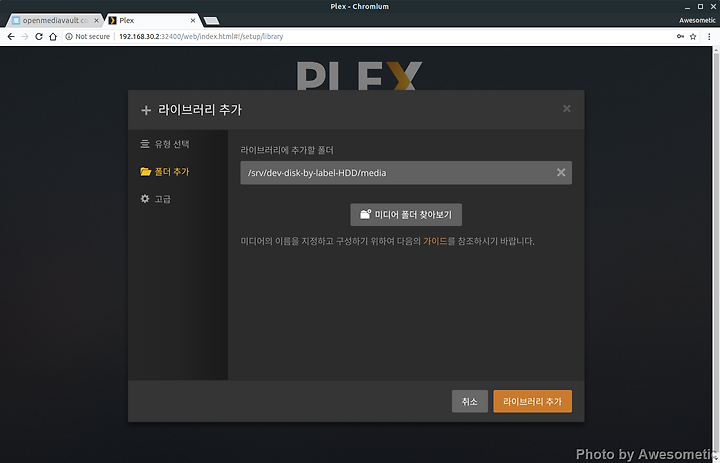This screenshot has width=720, height=463.
Task: Go to browser home icon
Action: pyautogui.click(x=53, y=36)
